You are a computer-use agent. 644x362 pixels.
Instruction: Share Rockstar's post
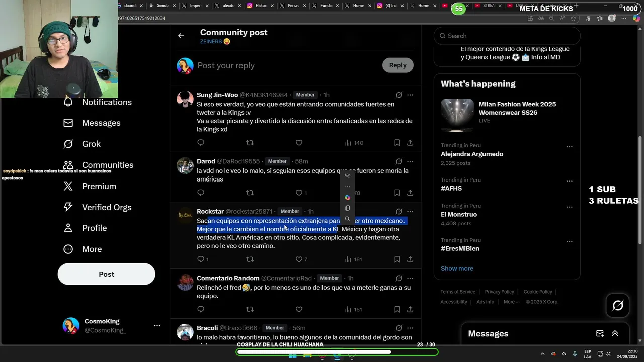410,259
